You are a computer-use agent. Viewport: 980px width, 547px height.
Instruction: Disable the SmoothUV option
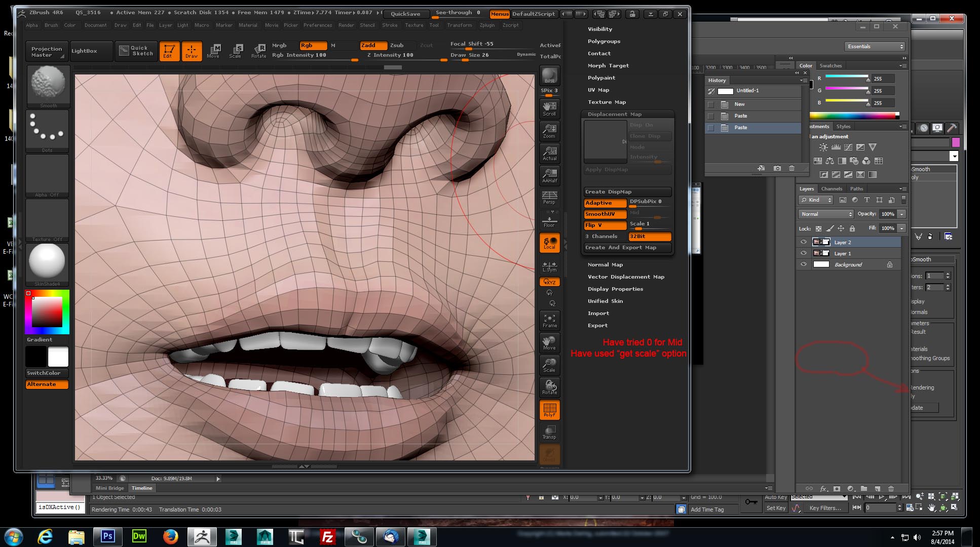(605, 214)
